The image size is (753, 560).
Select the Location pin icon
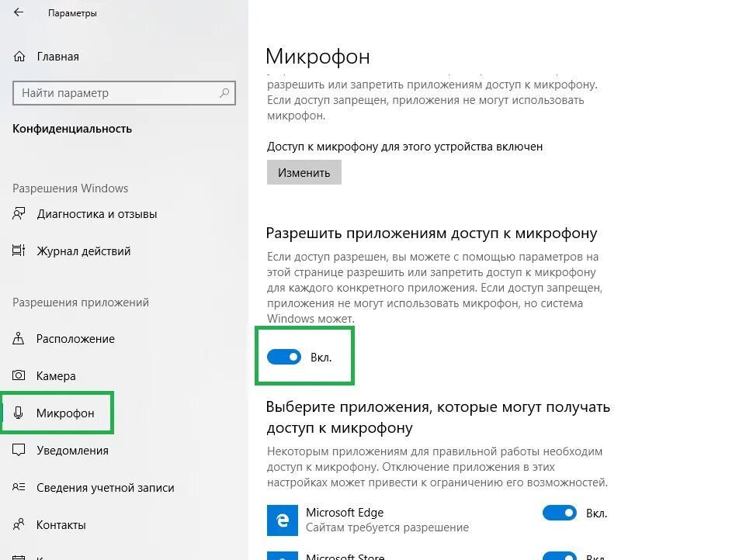(x=19, y=338)
